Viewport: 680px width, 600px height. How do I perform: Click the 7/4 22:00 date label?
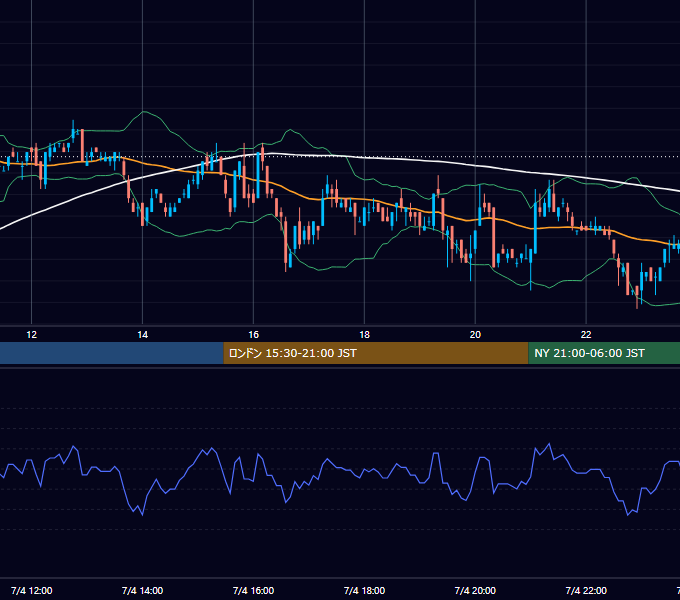(586, 590)
